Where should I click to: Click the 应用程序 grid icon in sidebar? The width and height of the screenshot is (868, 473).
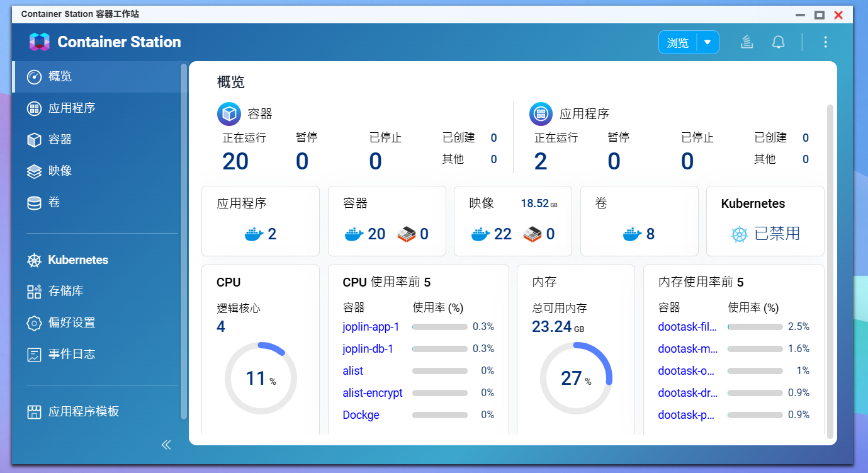[34, 108]
